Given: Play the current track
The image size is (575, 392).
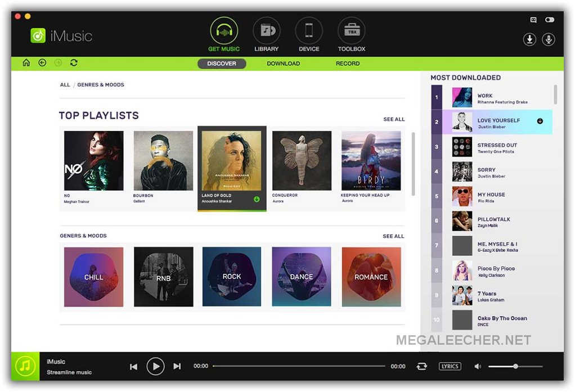Looking at the screenshot, I should click(155, 366).
